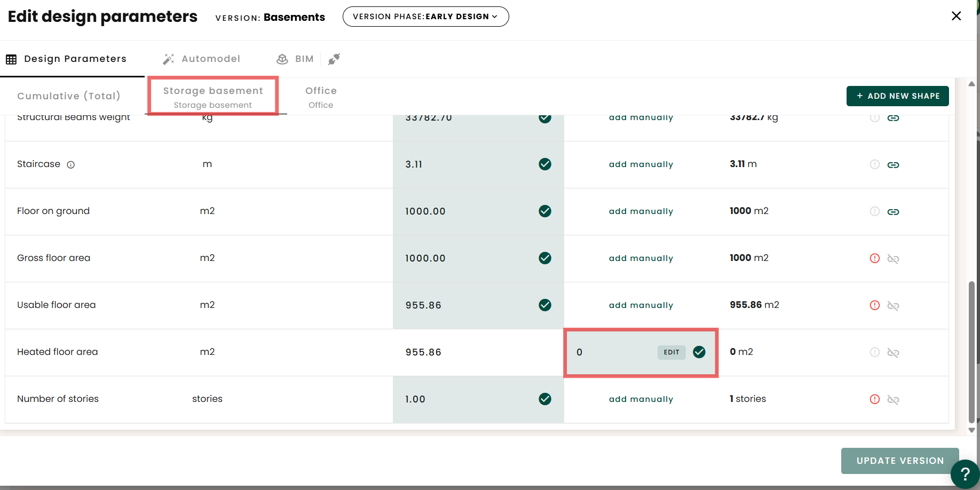Viewport: 980px width, 490px height.
Task: Open the Version Phase dropdown
Action: click(425, 17)
